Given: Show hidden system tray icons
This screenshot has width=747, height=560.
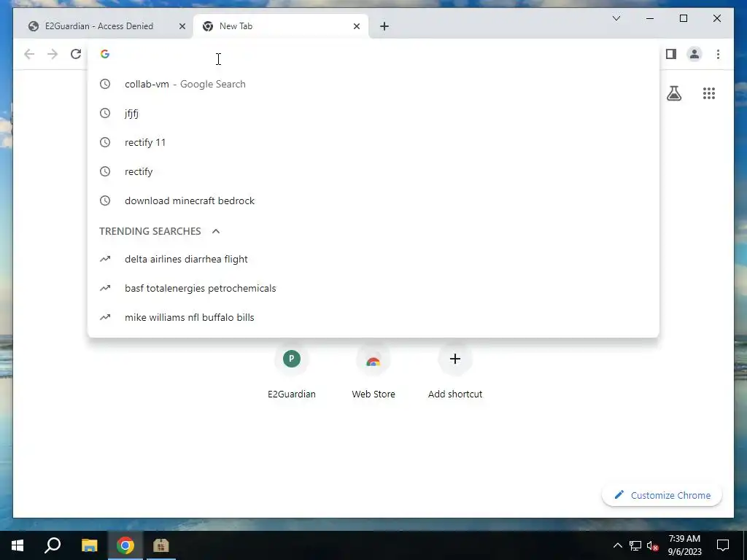Looking at the screenshot, I should 617,545.
